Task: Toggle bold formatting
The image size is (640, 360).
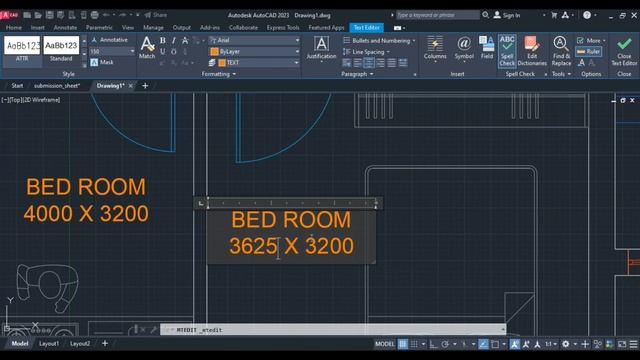Action: tap(163, 40)
